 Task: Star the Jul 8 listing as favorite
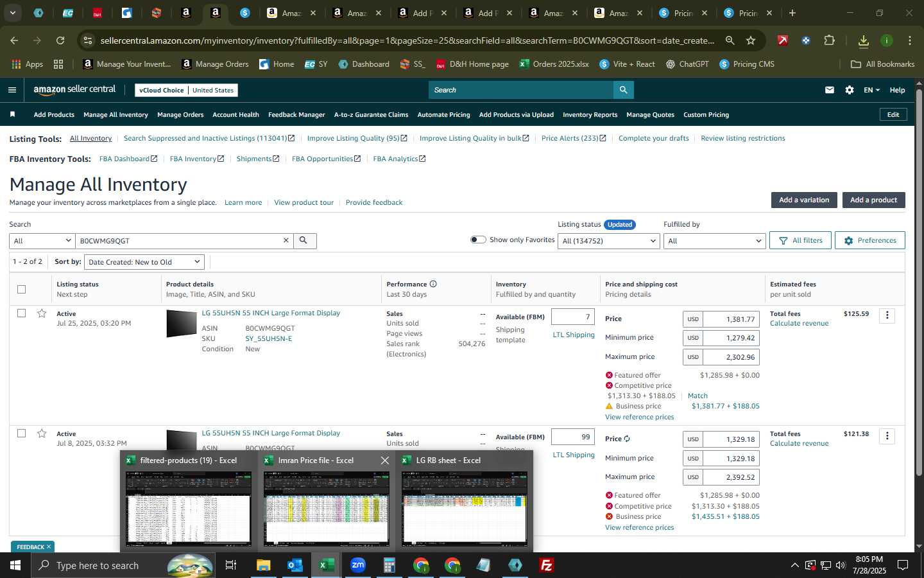pos(42,433)
